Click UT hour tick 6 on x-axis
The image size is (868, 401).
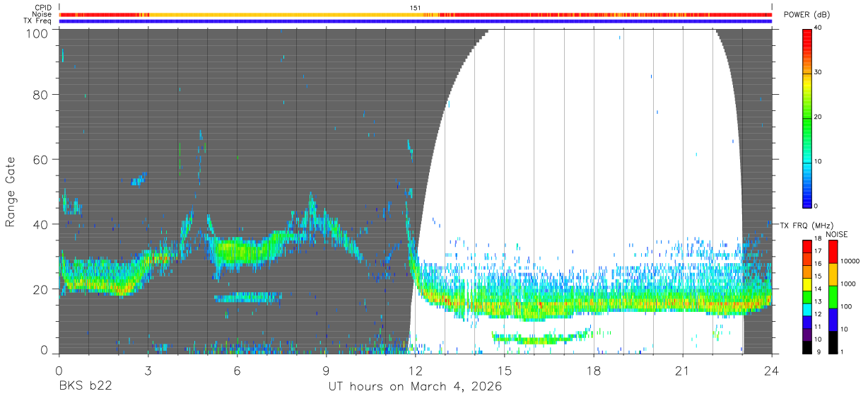point(237,370)
